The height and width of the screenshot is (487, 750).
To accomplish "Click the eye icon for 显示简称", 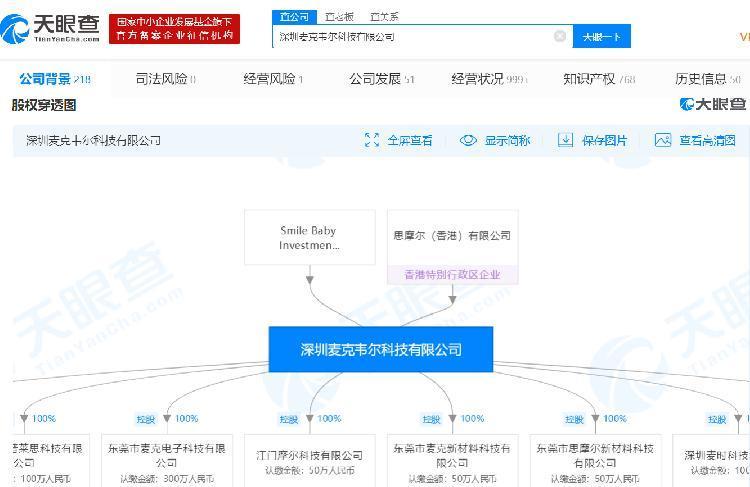I will (x=468, y=140).
